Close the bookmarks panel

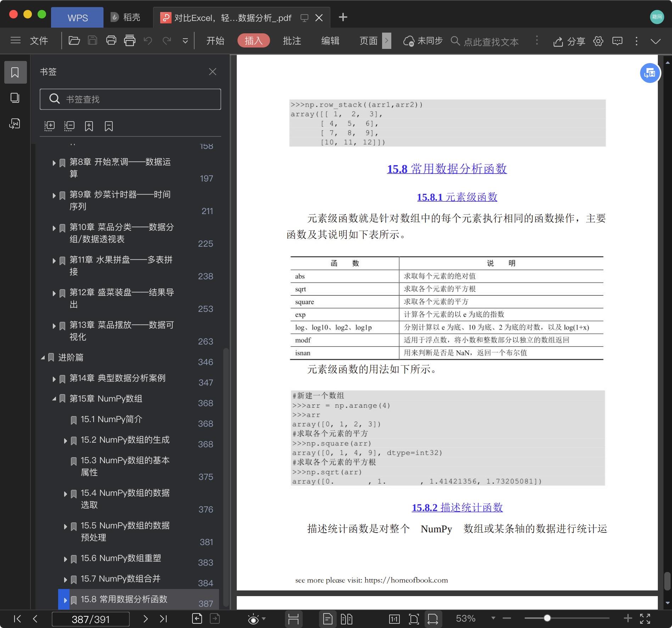[x=213, y=72]
